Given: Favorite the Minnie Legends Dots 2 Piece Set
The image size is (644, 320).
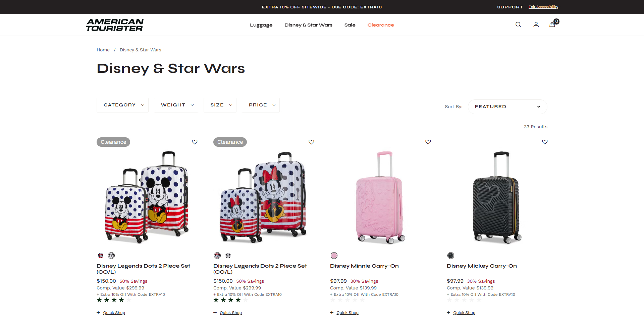Looking at the screenshot, I should point(311,142).
